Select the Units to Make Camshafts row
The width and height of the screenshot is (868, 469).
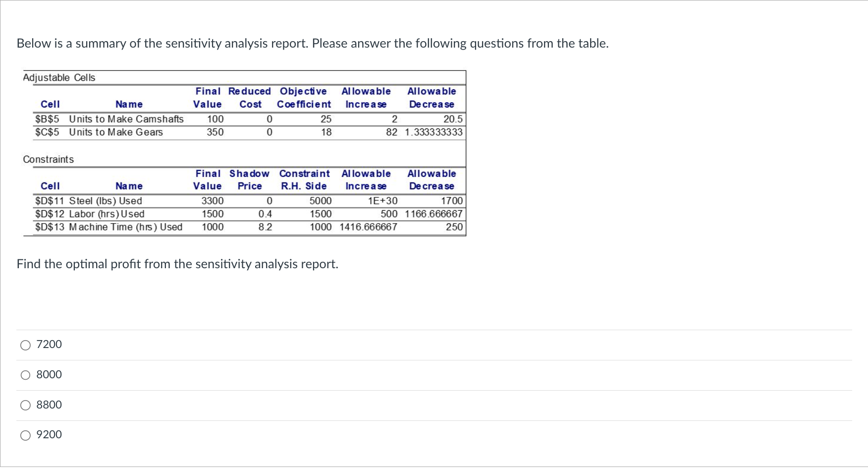coord(126,119)
